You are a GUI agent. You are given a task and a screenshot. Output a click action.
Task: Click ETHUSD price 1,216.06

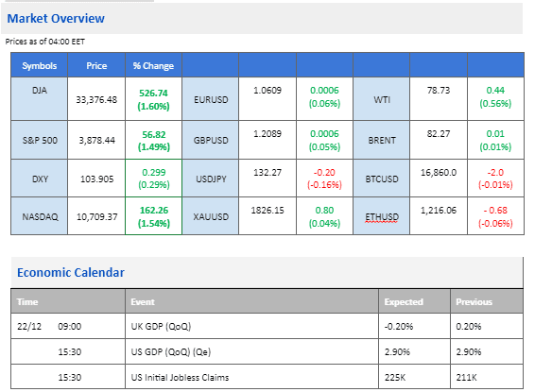click(439, 211)
